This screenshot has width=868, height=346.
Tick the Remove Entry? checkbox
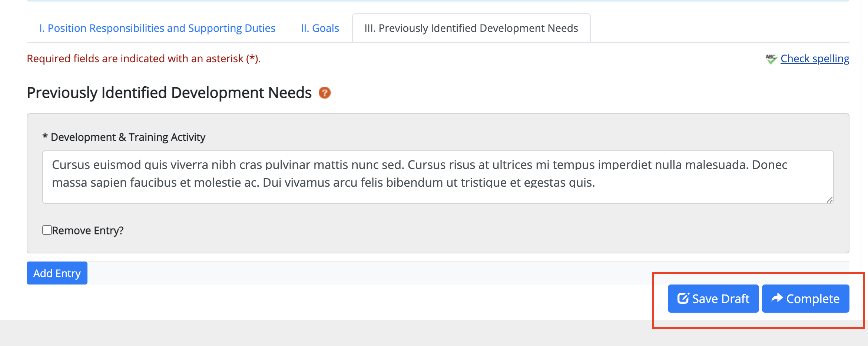pyautogui.click(x=47, y=230)
